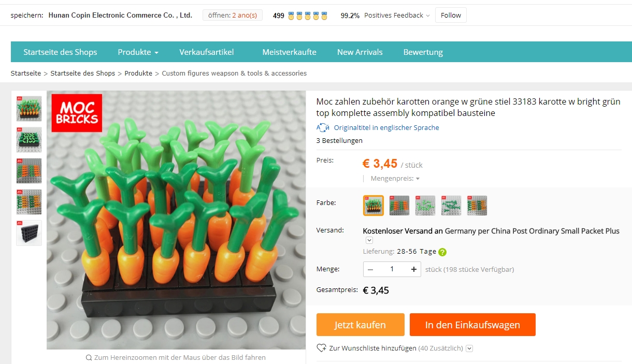Click the MOC Bricks logo on image

(x=77, y=113)
